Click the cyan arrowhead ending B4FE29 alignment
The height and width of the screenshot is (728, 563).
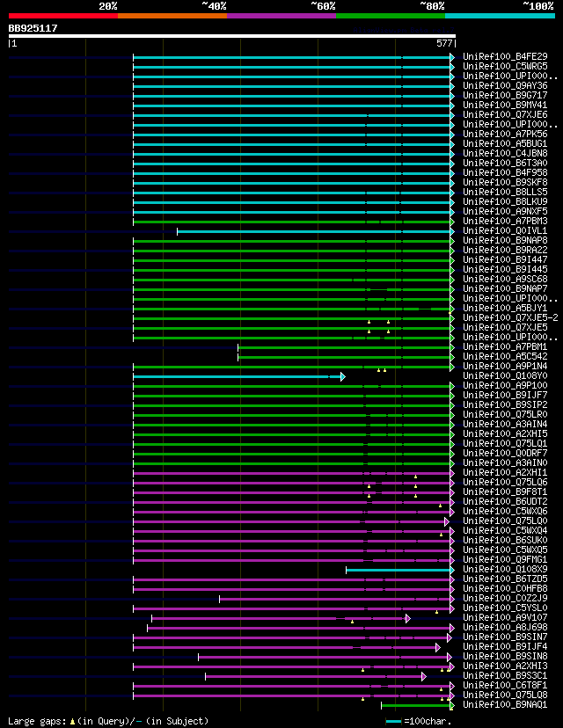(452, 57)
